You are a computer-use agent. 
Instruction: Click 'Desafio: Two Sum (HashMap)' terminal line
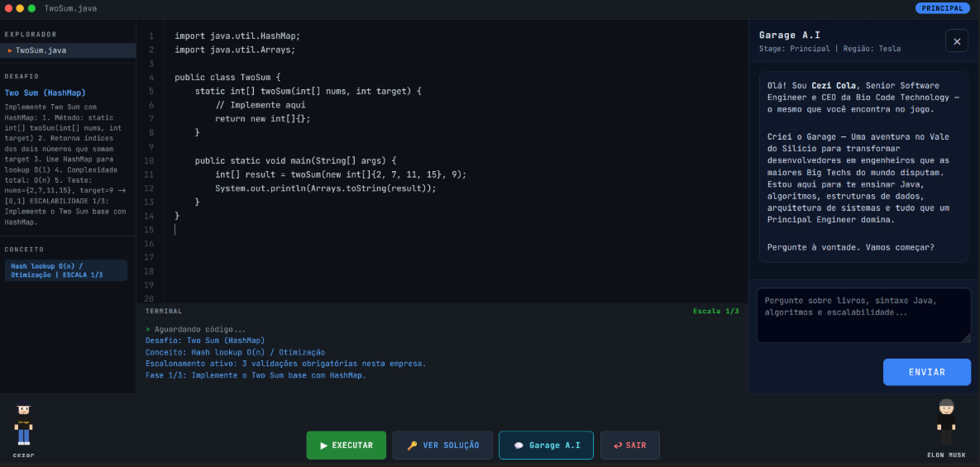[x=205, y=341]
